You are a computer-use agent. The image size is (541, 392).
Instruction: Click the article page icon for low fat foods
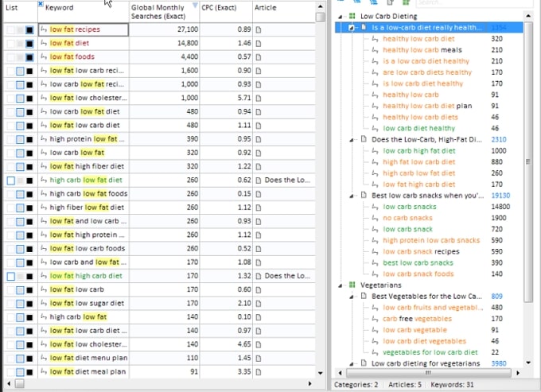[x=258, y=57]
